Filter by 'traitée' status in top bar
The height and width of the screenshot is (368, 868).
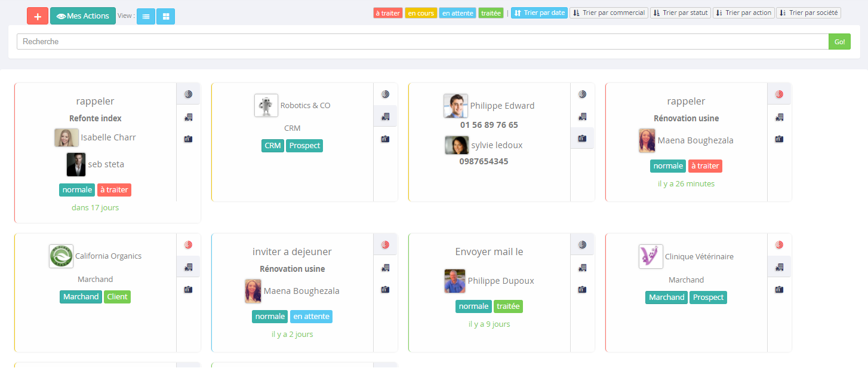point(491,13)
